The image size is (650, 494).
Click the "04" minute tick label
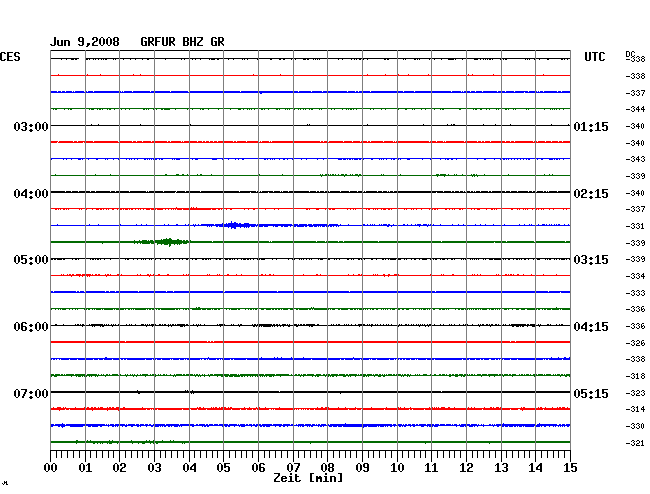(189, 468)
